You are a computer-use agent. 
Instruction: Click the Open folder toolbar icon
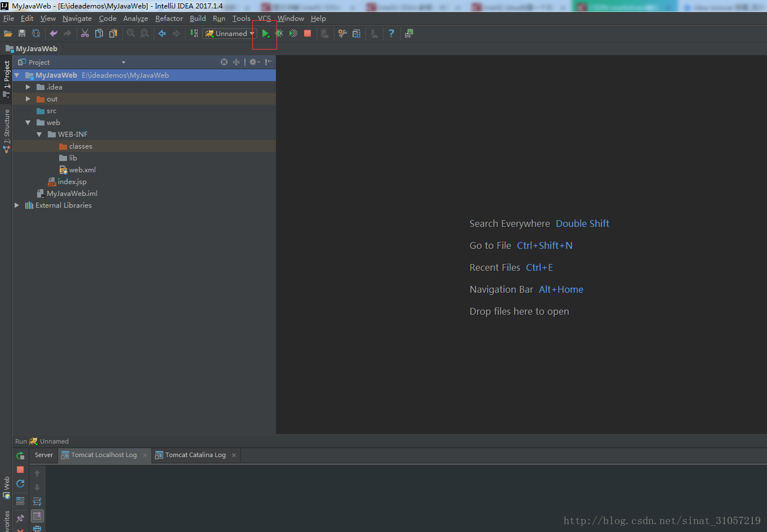click(x=8, y=34)
